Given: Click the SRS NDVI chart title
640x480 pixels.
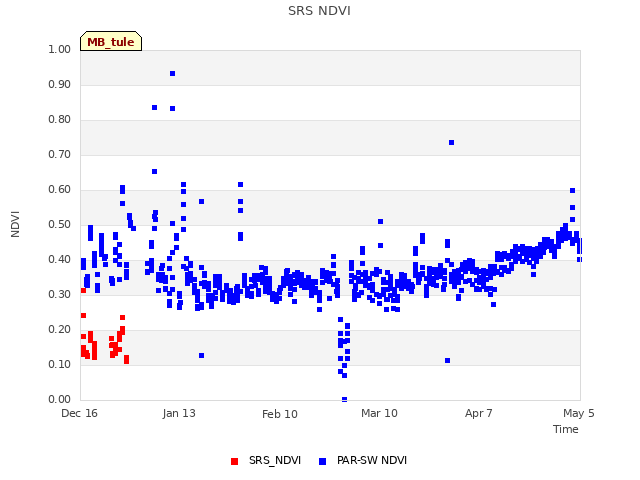Looking at the screenshot, I should 319,11.
